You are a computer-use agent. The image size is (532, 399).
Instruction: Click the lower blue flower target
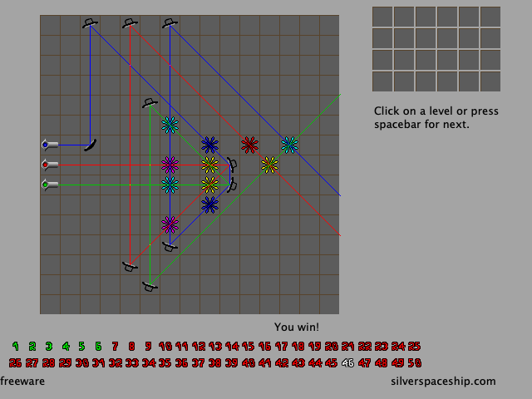(210, 205)
